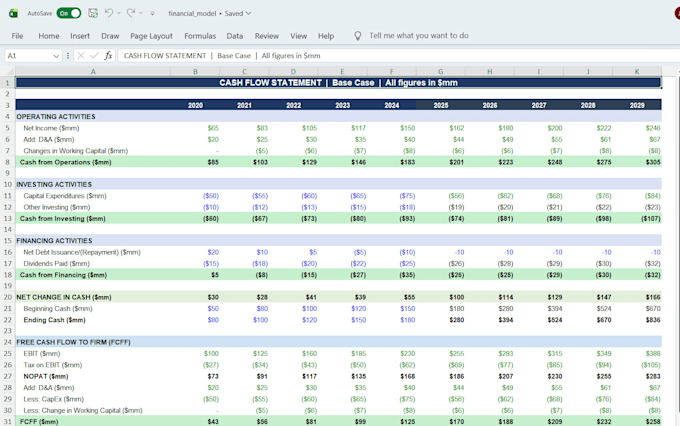Click Ending Cash ($mm) label cell

click(x=54, y=320)
